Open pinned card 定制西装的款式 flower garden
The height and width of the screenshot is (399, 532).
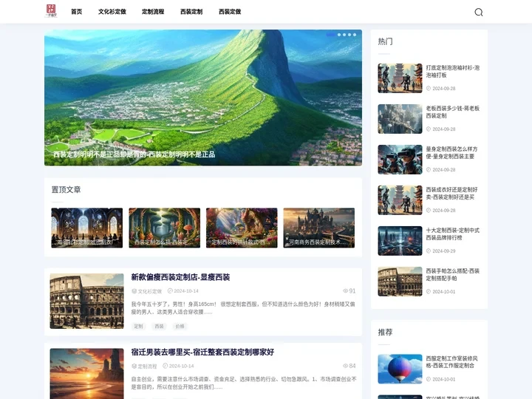coord(242,228)
